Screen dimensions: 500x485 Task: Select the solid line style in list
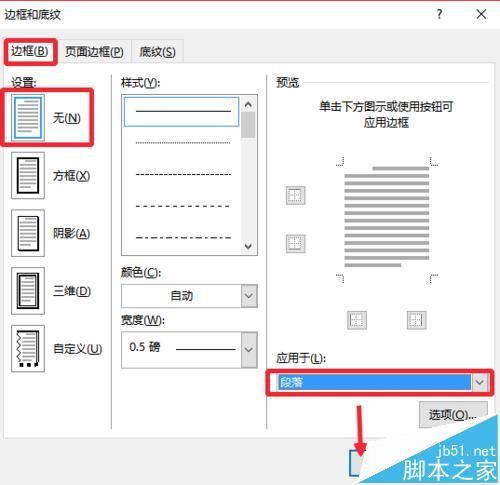click(182, 112)
